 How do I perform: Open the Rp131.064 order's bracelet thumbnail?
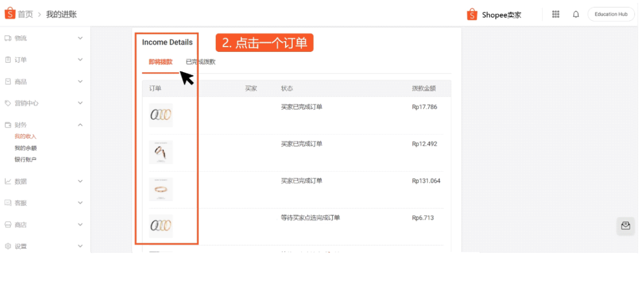[x=160, y=189]
